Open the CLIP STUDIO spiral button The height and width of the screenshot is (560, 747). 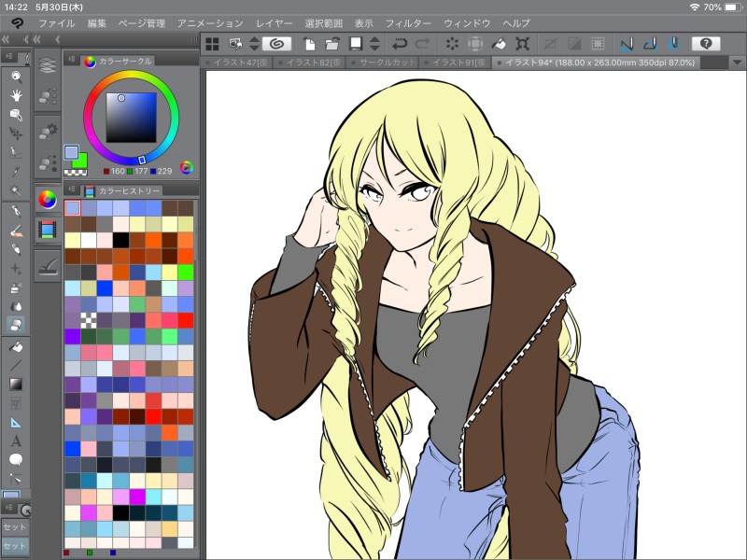coord(276,43)
